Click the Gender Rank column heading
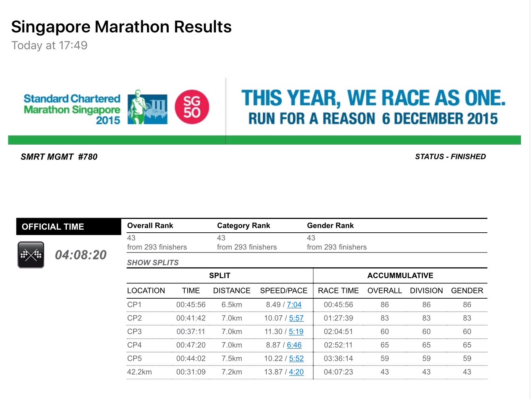 330,225
